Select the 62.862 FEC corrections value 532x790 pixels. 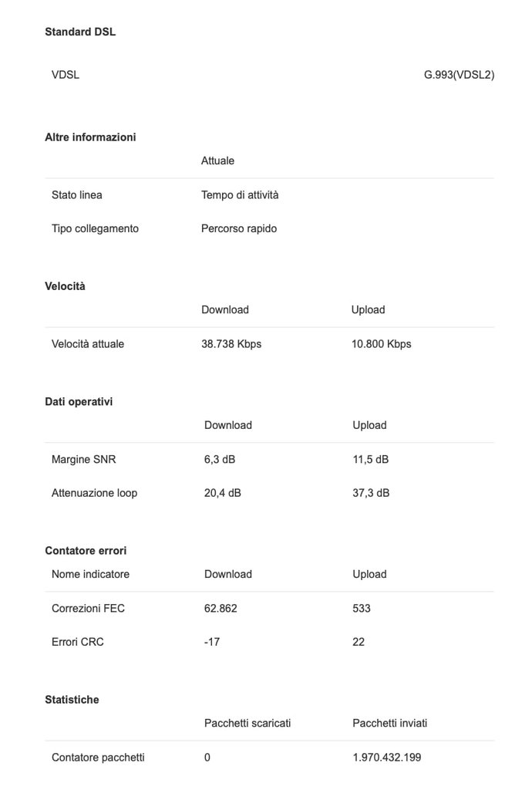pos(221,609)
